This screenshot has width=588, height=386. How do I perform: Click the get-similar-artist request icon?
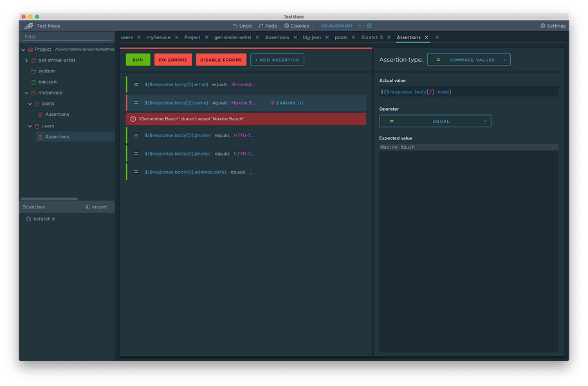tap(33, 60)
